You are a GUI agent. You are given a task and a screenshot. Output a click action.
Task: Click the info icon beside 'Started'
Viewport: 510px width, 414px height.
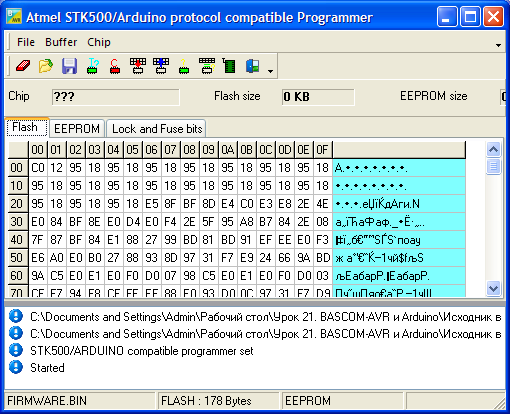tap(16, 367)
